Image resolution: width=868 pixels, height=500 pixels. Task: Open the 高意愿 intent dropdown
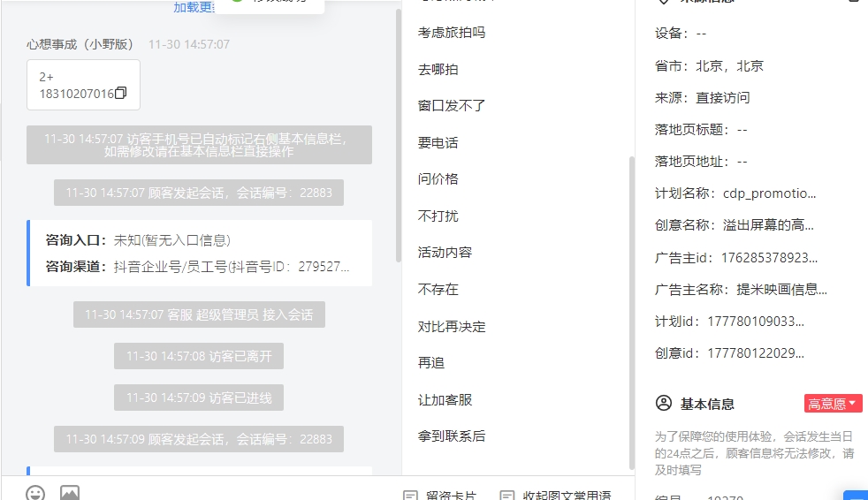coord(834,404)
